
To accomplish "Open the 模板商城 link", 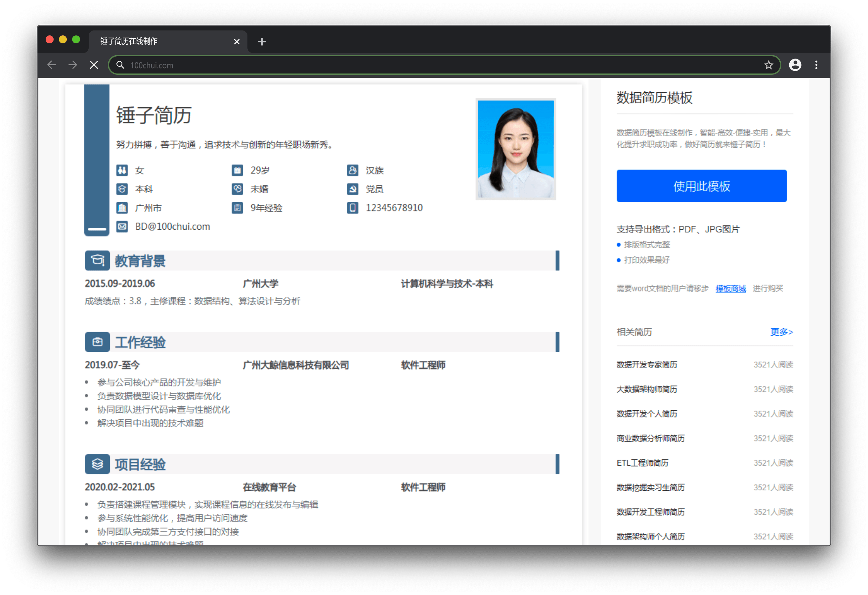I will pyautogui.click(x=730, y=289).
